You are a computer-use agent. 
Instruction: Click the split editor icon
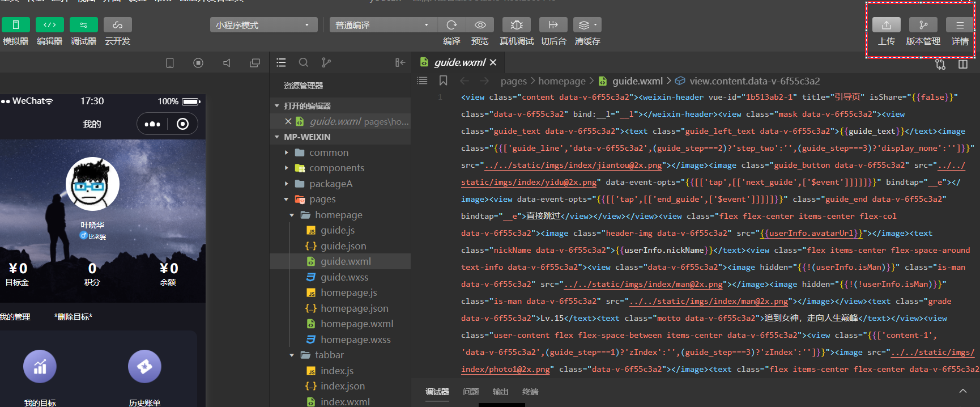click(x=962, y=64)
